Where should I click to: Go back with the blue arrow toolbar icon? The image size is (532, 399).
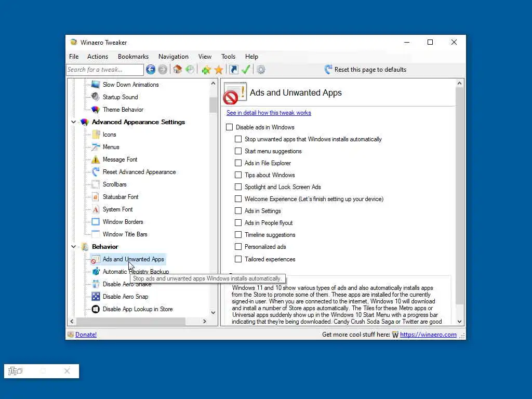tap(151, 70)
